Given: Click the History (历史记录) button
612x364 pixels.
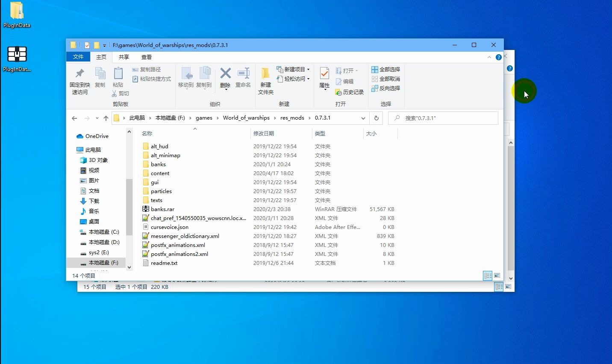Looking at the screenshot, I should coord(350,92).
